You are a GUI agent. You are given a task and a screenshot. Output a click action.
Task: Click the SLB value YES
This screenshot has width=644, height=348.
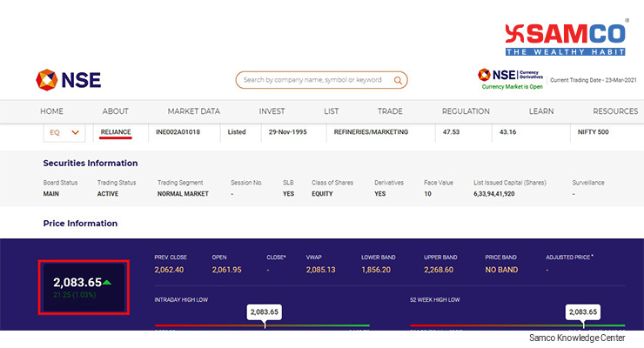click(288, 194)
